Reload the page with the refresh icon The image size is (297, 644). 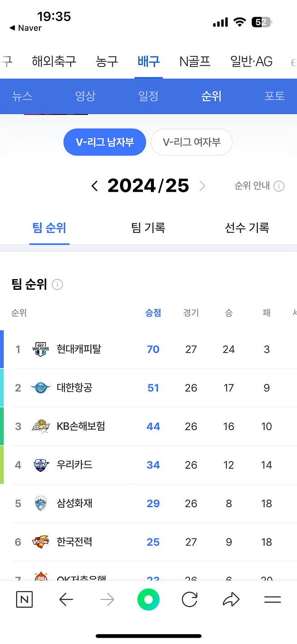point(190,599)
